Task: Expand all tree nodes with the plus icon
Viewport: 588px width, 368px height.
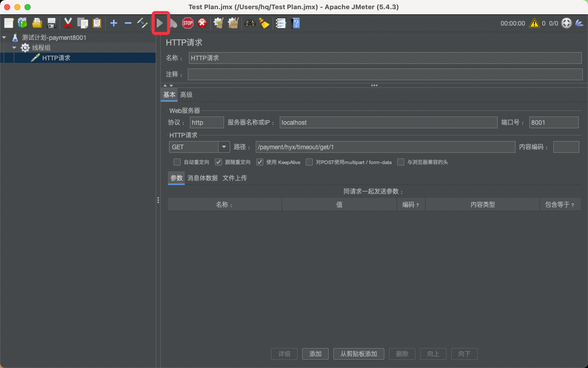Action: [x=113, y=23]
